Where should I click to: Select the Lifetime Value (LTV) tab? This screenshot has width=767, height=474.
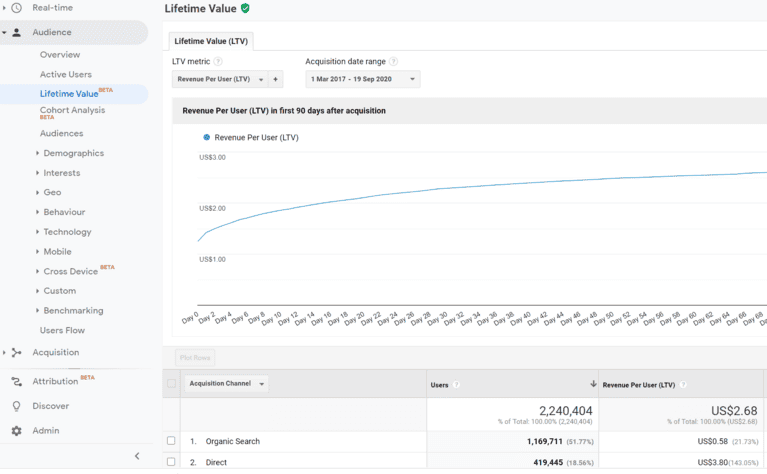click(x=211, y=41)
